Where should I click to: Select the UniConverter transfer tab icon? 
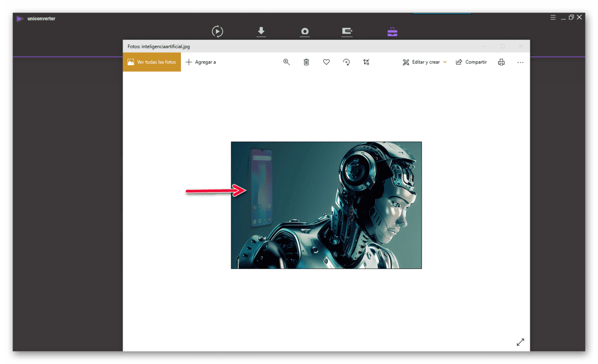347,32
